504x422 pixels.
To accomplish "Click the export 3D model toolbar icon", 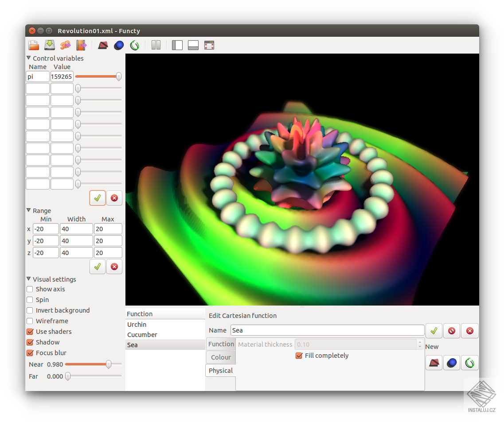I will point(66,45).
